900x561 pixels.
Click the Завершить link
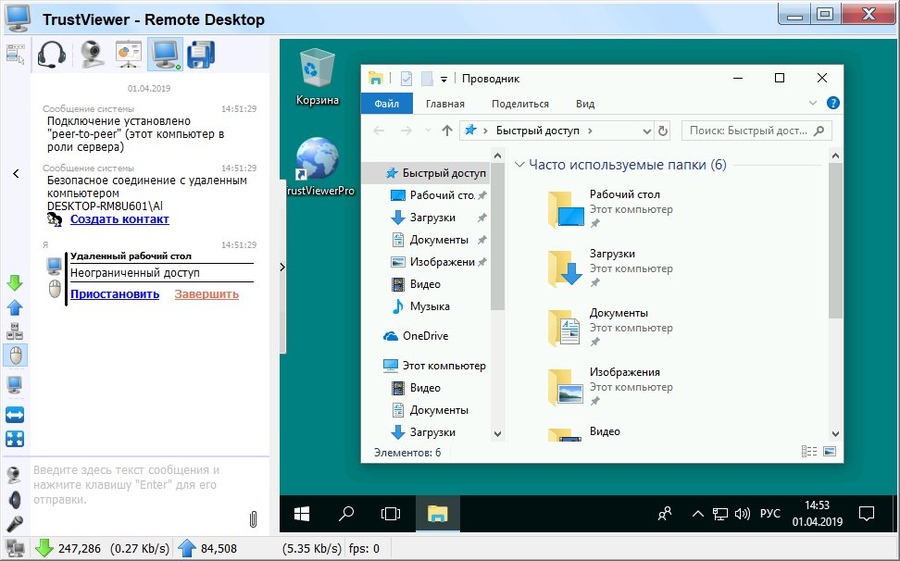coord(207,294)
